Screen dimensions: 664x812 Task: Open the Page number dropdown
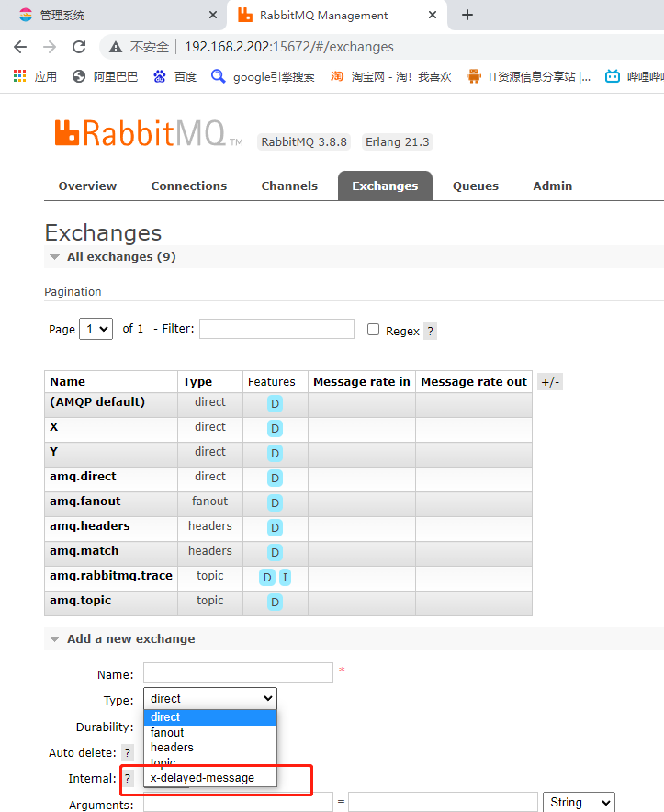(96, 329)
